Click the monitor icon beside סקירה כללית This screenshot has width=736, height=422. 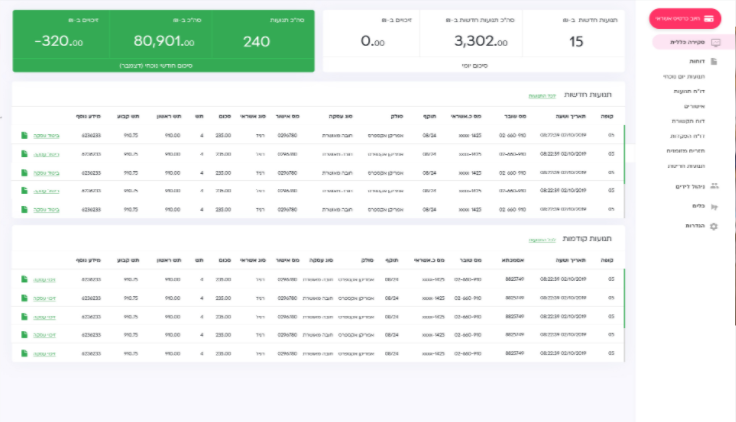point(715,43)
